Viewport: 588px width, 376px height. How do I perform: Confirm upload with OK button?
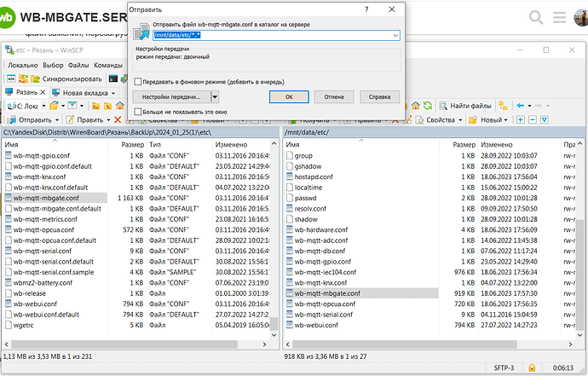289,97
